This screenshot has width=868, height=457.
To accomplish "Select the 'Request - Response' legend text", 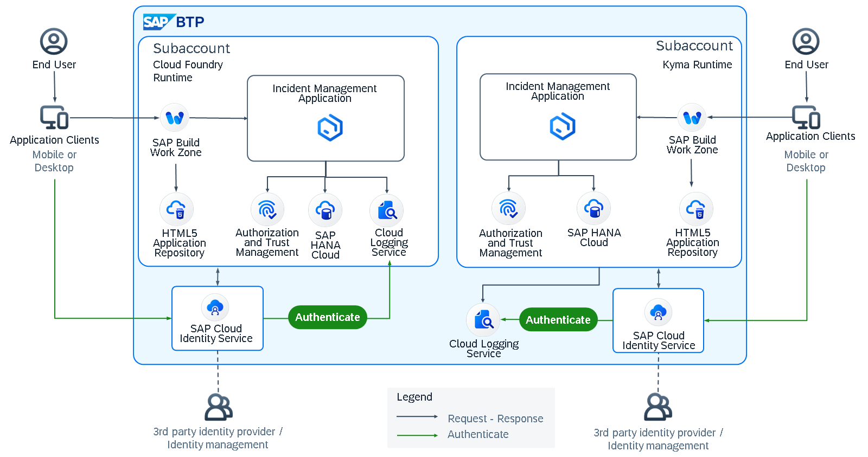I will click(495, 419).
